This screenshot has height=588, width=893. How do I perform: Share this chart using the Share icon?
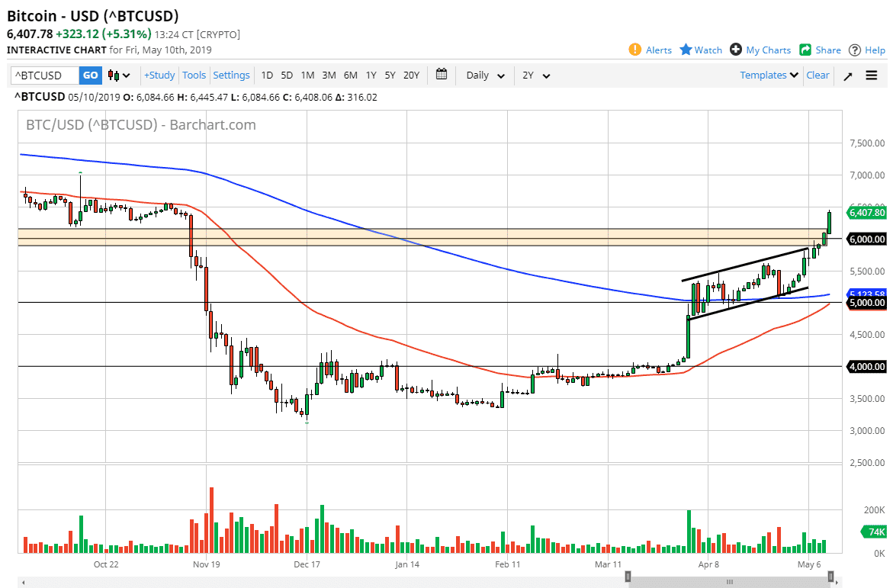(x=806, y=50)
